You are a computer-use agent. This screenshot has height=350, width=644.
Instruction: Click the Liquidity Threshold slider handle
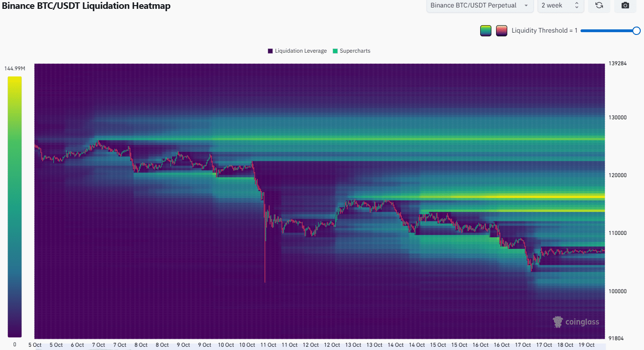coord(636,31)
